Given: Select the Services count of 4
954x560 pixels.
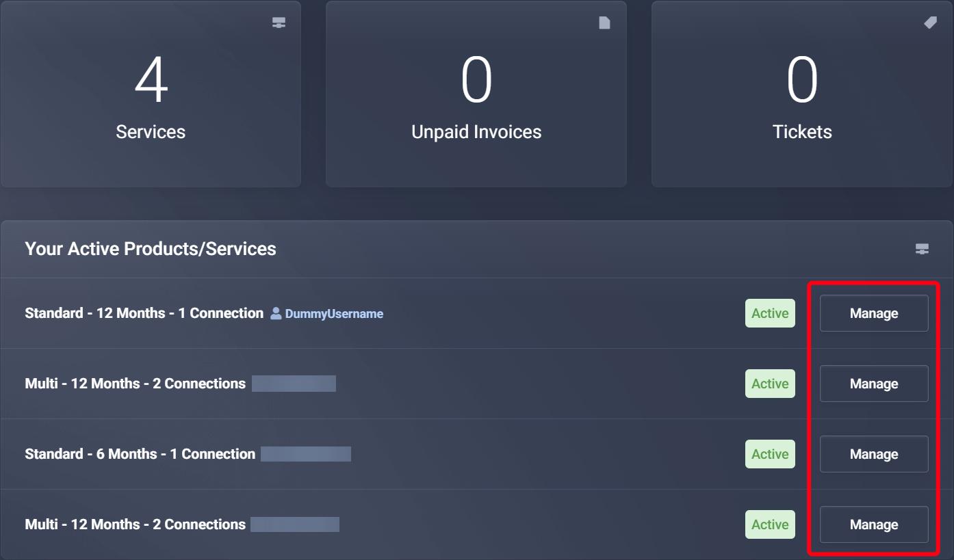Looking at the screenshot, I should 151,80.
